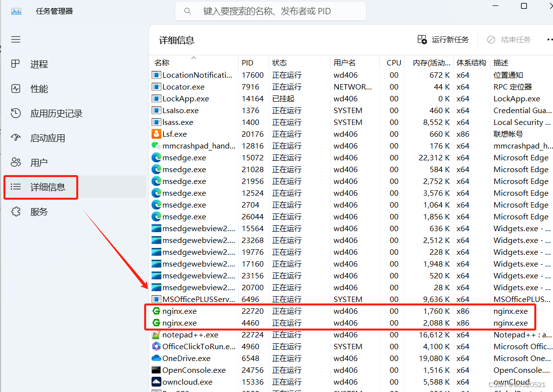The image size is (553, 392).
Task: Click the mmcrashpad_handler WeChat icon
Action: click(x=156, y=146)
